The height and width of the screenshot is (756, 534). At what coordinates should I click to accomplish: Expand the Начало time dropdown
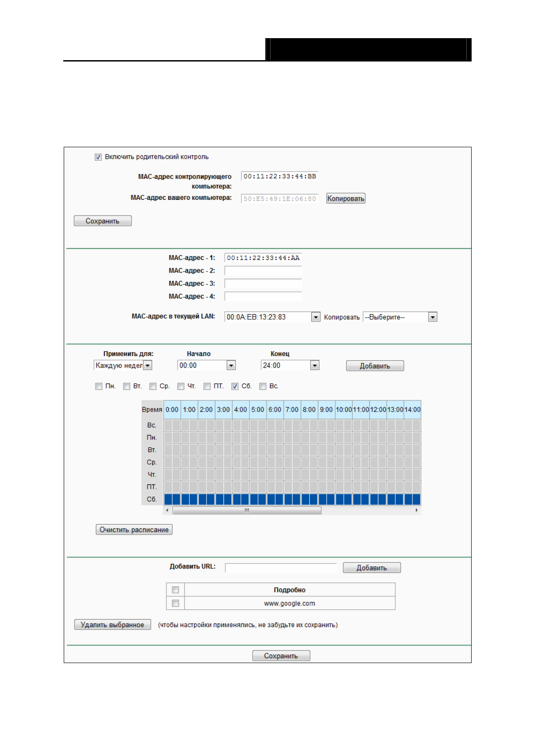click(x=231, y=365)
